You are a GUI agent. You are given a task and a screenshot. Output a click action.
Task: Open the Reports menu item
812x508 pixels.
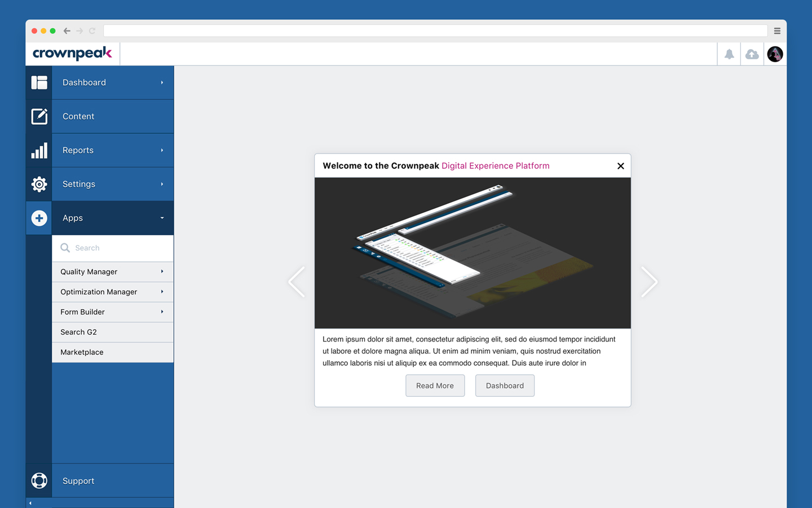coord(113,150)
